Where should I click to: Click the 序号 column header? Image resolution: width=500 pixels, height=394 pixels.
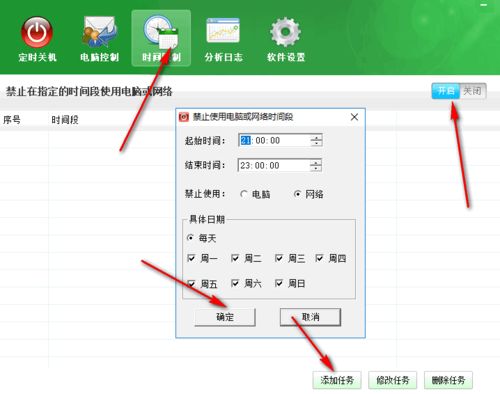pyautogui.click(x=12, y=120)
